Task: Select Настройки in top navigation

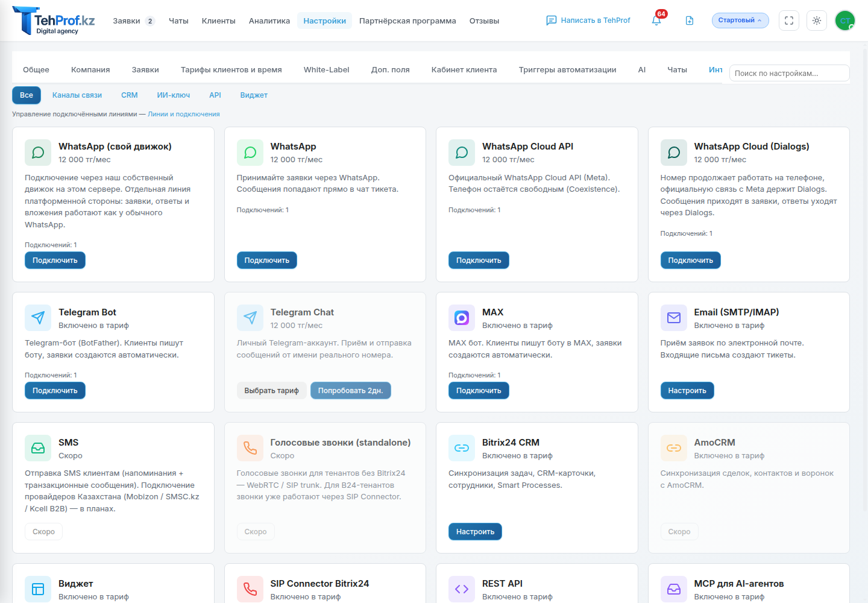Action: click(x=325, y=21)
